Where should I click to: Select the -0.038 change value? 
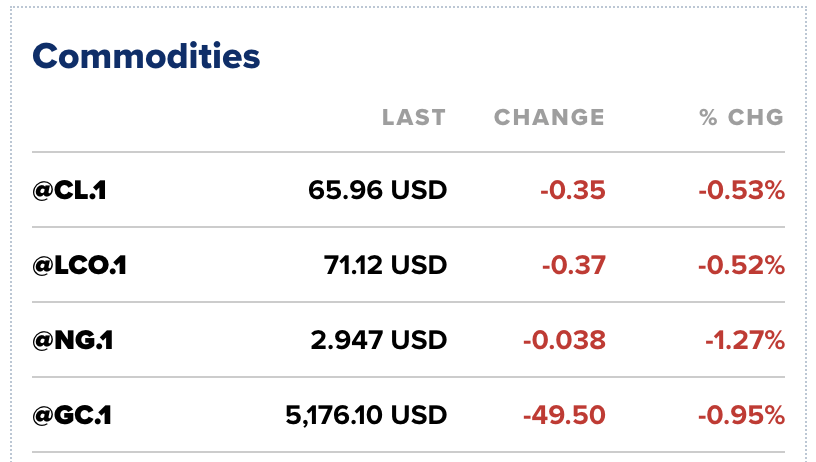point(564,340)
